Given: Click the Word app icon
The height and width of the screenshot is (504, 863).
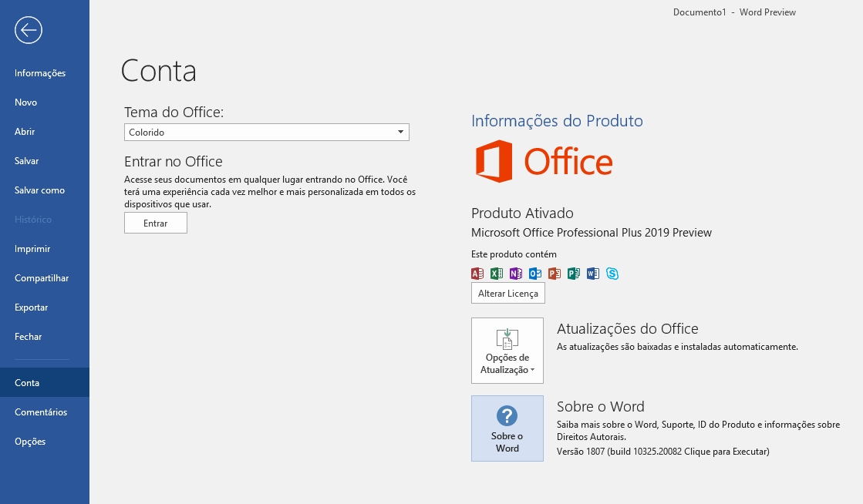Looking at the screenshot, I should click(593, 274).
